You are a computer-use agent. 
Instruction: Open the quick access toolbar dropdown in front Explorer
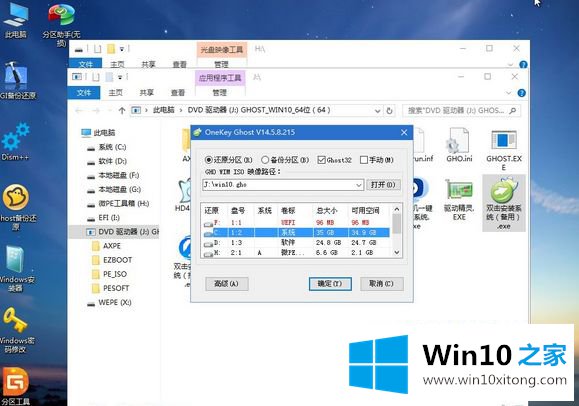coord(120,77)
